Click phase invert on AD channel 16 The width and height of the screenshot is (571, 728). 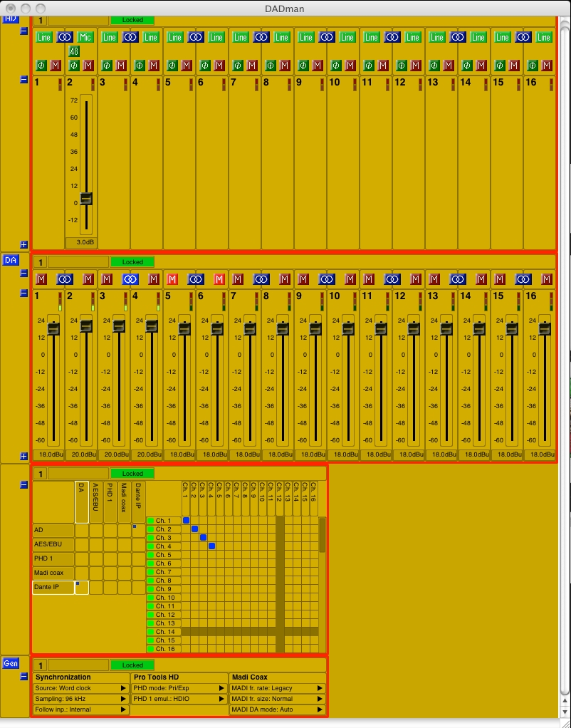click(x=533, y=66)
